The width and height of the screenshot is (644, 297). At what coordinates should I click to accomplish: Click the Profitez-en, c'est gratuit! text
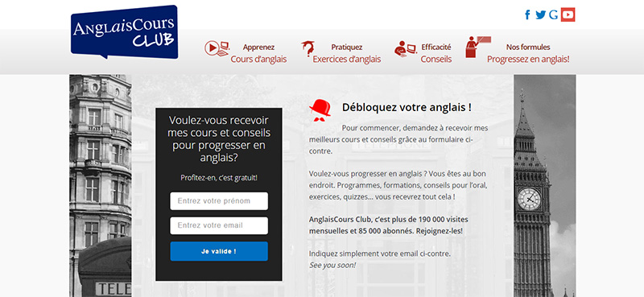pos(219,178)
